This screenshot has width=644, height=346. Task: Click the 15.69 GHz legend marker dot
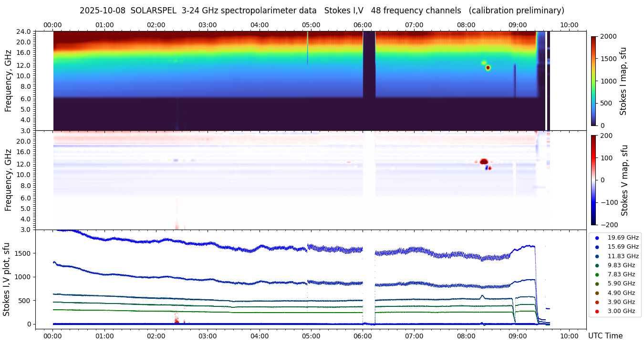pyautogui.click(x=597, y=247)
